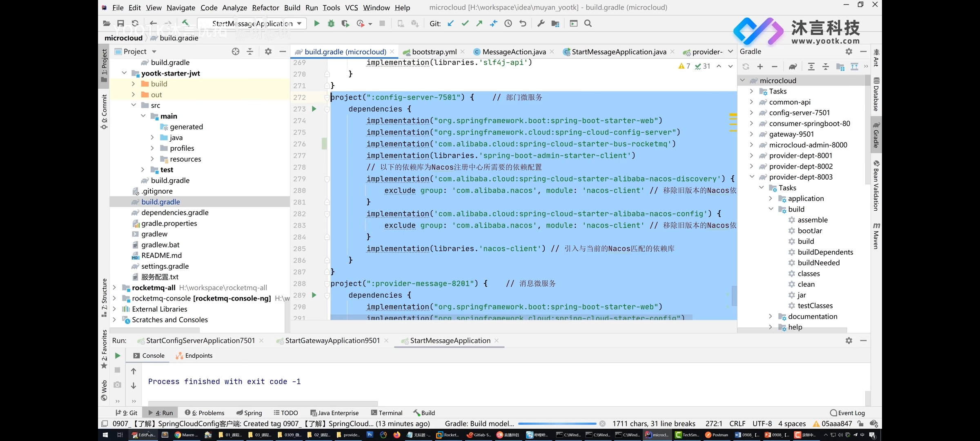Execute Gradle task elephant icon
The width and height of the screenshot is (980, 441).
(x=793, y=67)
